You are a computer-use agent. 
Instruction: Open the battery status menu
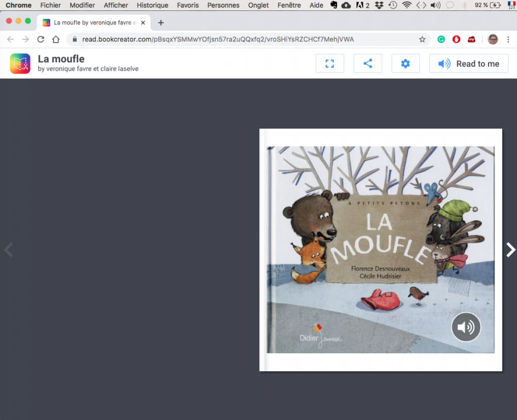click(x=488, y=5)
